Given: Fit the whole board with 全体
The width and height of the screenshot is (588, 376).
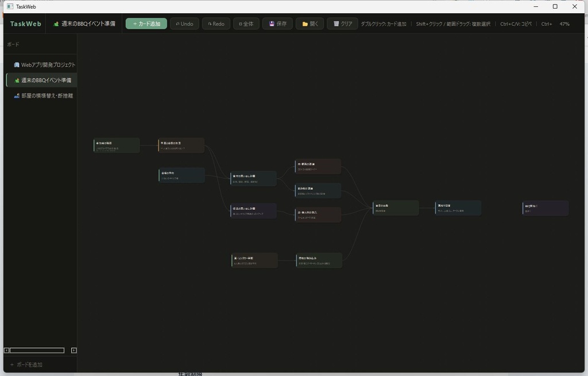Looking at the screenshot, I should point(246,24).
